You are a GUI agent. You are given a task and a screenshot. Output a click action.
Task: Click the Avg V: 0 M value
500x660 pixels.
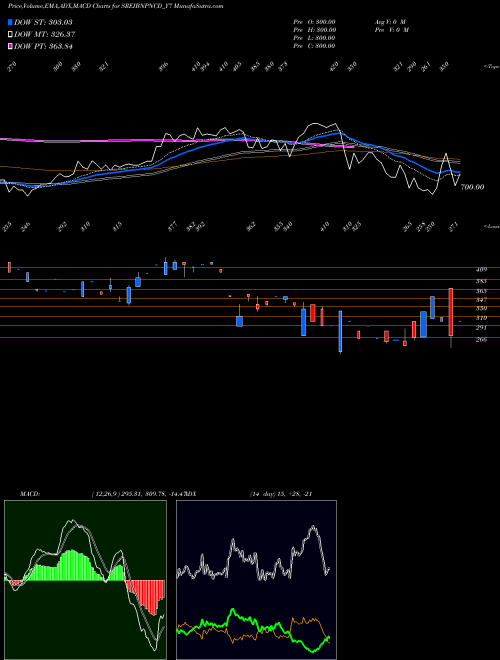[390, 22]
